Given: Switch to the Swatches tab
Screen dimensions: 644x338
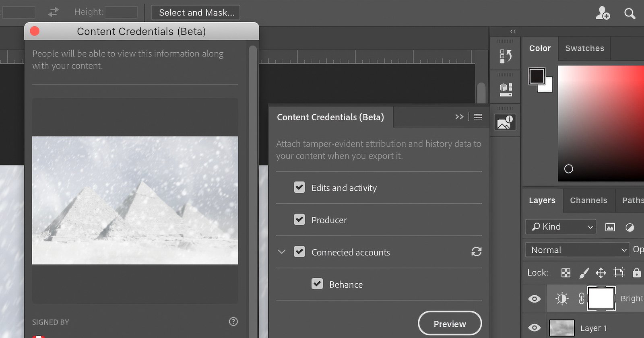Looking at the screenshot, I should [x=584, y=48].
